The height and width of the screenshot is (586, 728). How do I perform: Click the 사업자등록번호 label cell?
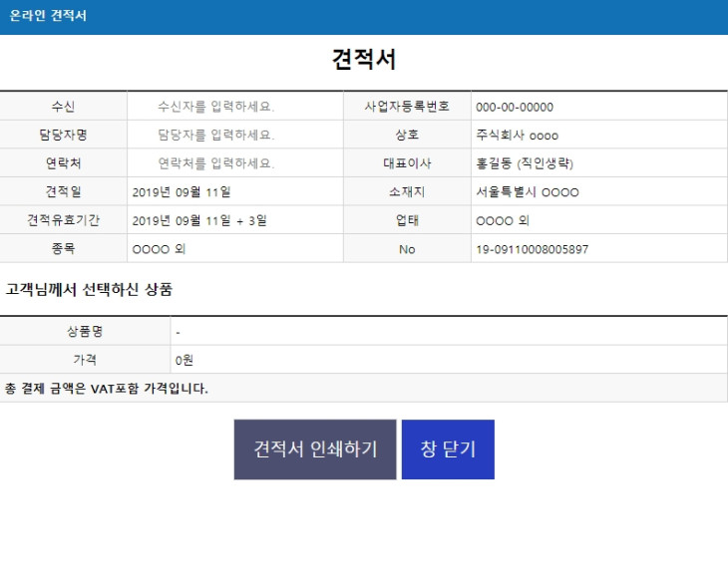407,107
